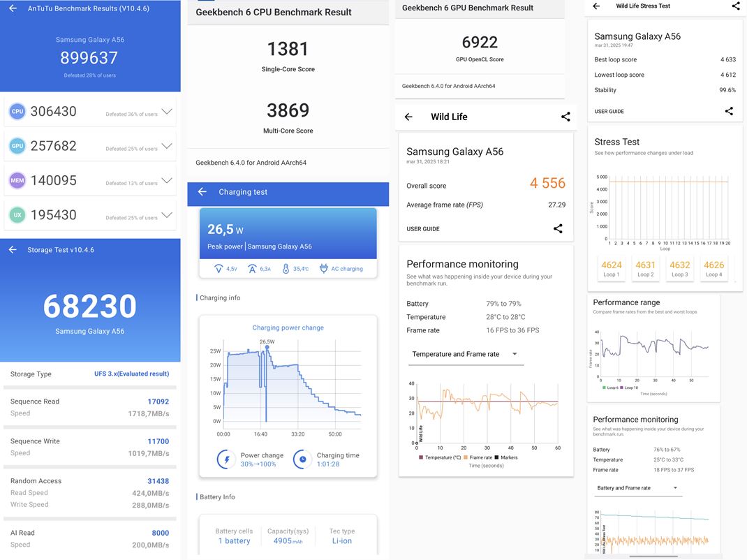
Task: Click the temperature 35,4°C icon
Action: tap(286, 269)
